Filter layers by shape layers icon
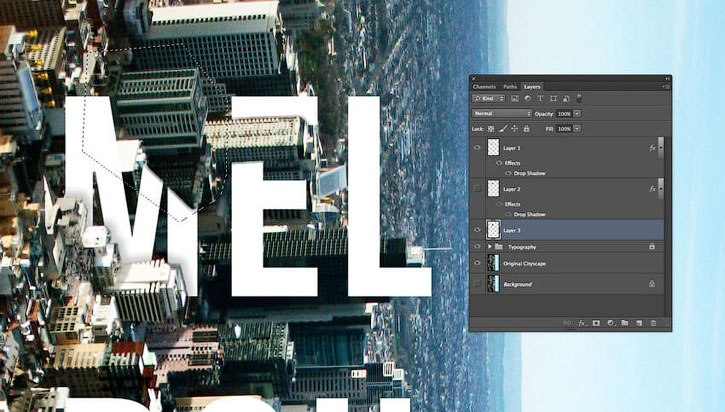Image resolution: width=725 pixels, height=412 pixels. coord(553,98)
